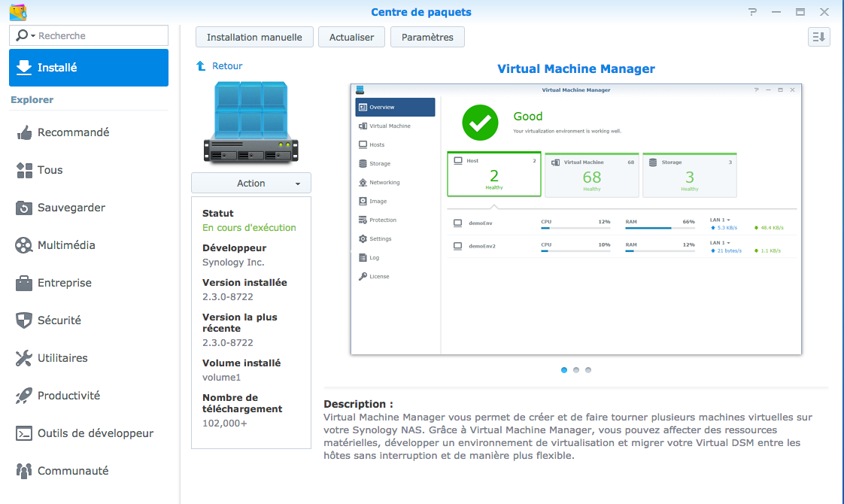Click installed version value under 'Version installée'

click(228, 296)
